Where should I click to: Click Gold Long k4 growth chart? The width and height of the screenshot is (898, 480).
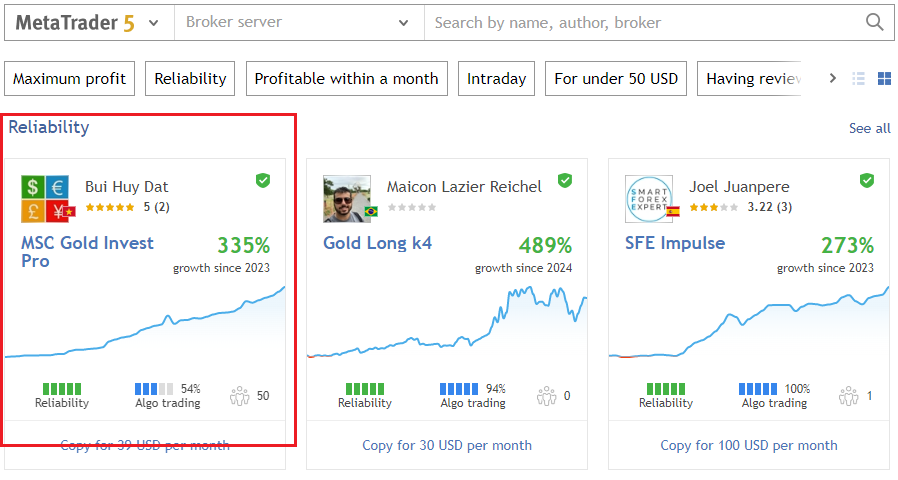pos(447,322)
